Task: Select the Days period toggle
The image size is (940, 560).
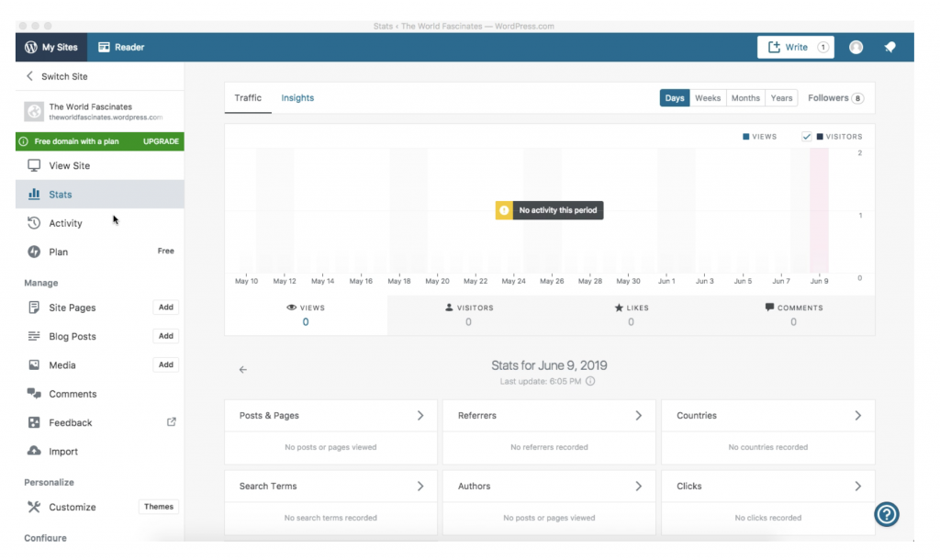Action: (675, 97)
